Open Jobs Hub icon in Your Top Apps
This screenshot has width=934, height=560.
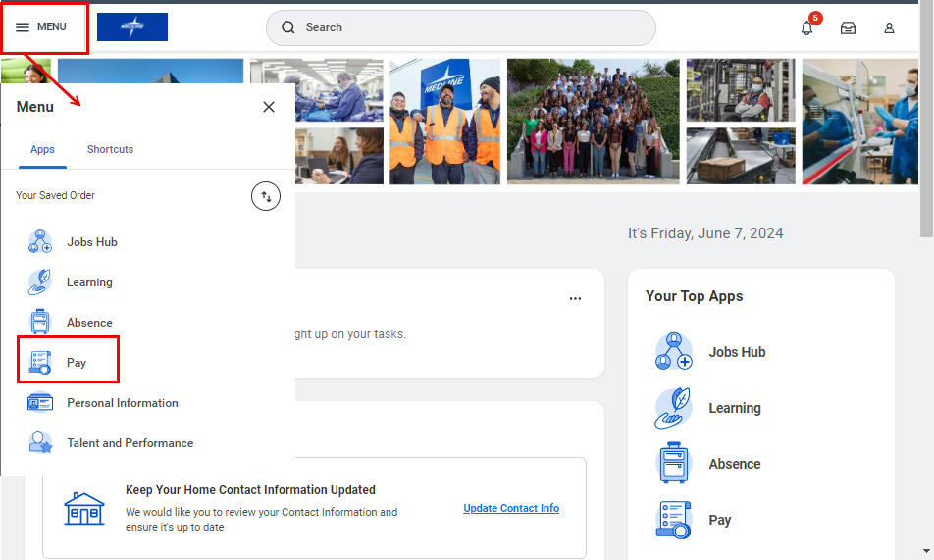(674, 352)
